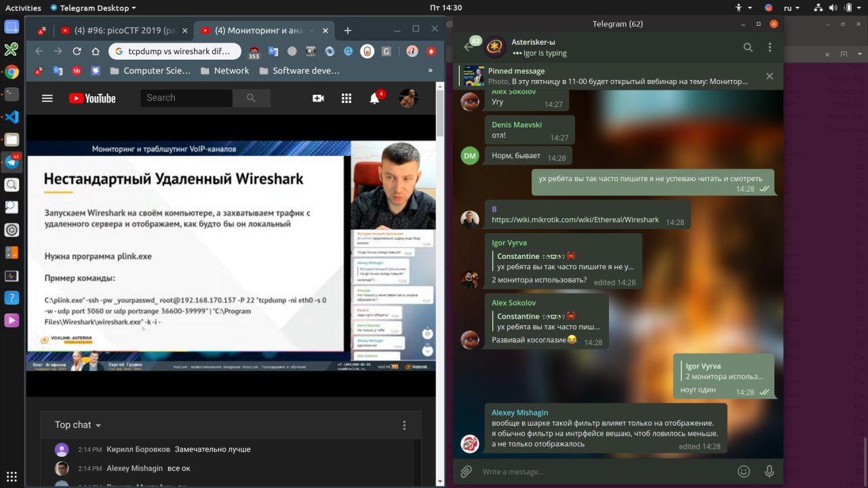Click the DM avatar of Denis Maevski
868x488 pixels.
click(470, 156)
